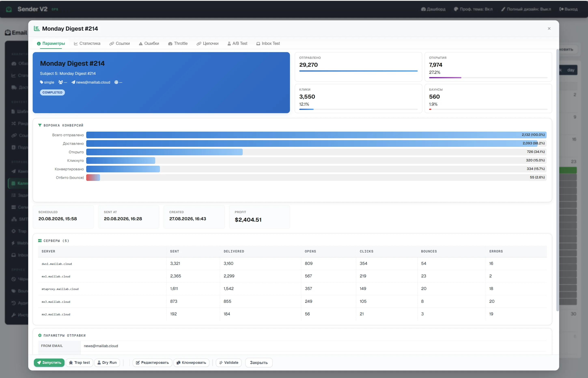588x378 pixels.
Task: Click the tag icon next to single
Action: click(x=41, y=82)
